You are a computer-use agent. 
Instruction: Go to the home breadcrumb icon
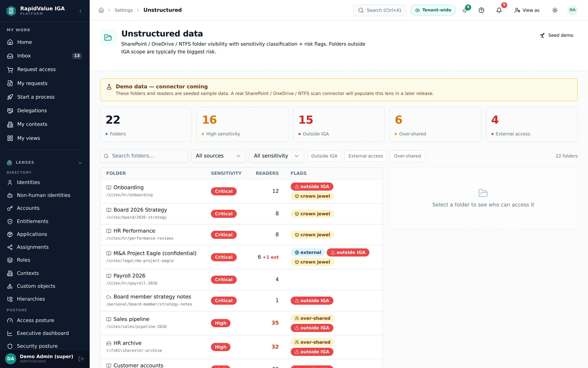point(101,10)
